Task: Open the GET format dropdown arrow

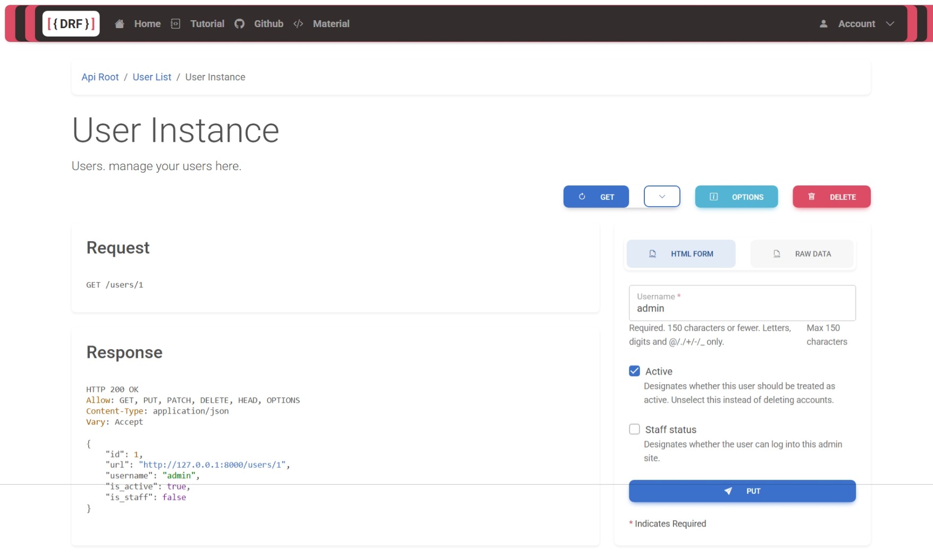Action: point(662,197)
